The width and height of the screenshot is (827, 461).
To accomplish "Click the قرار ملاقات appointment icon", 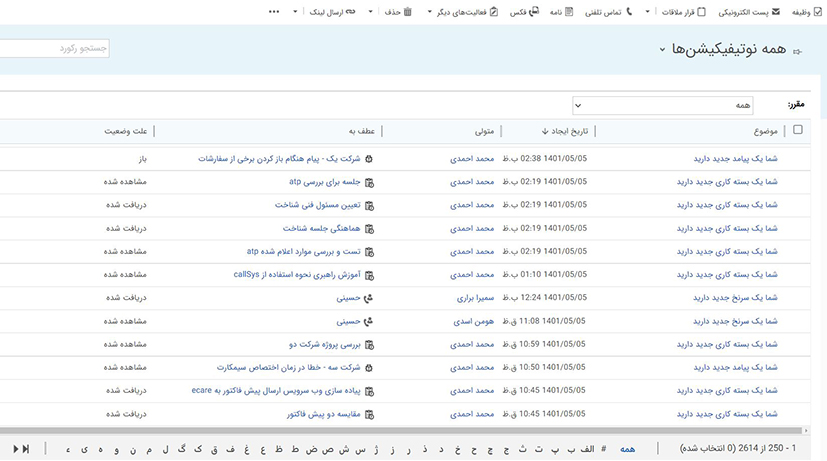I will 701,12.
